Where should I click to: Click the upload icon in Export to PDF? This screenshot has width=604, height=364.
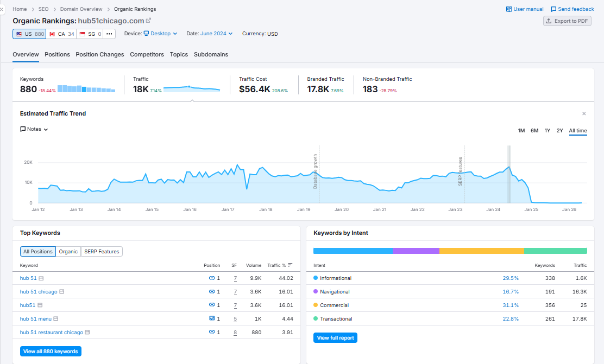pos(549,21)
